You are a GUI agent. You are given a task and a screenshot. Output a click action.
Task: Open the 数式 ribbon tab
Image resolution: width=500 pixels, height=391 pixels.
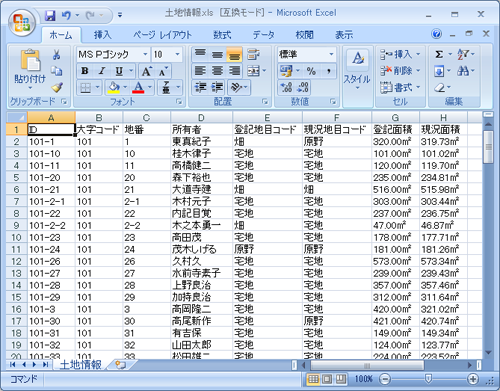(x=222, y=35)
